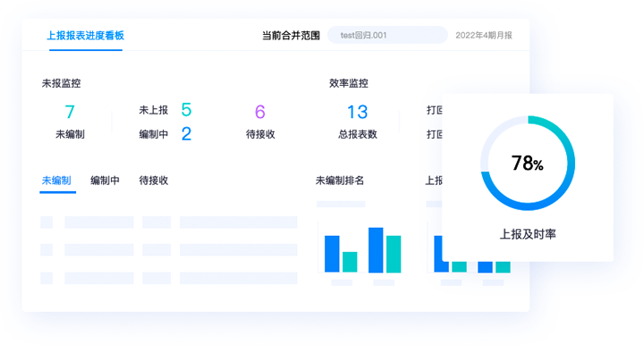Switch to the 编制中 list tab
The width and height of the screenshot is (644, 345).
click(106, 181)
